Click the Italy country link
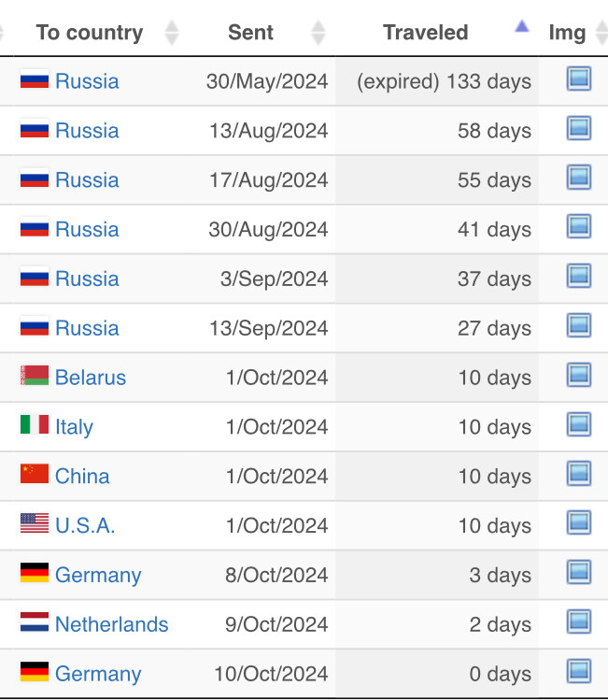 [74, 427]
